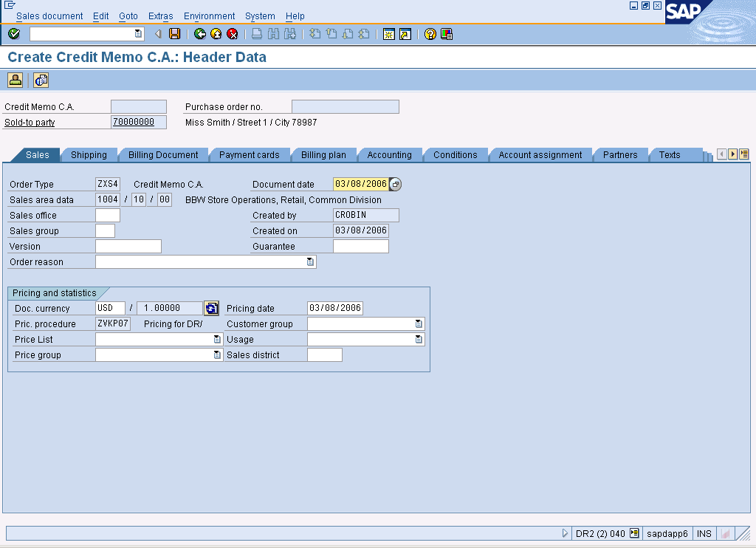Click the Previous Page icon
Viewport: 756px width, 548px height.
coord(331,34)
